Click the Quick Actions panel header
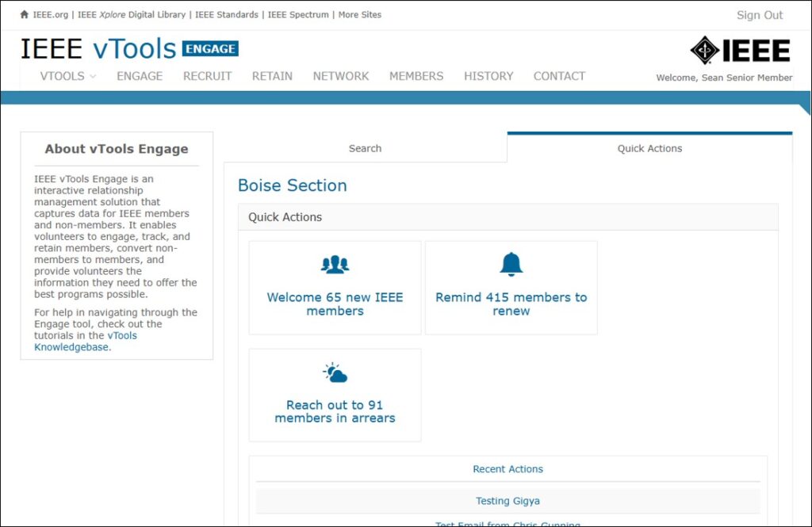This screenshot has height=527, width=812. point(508,217)
